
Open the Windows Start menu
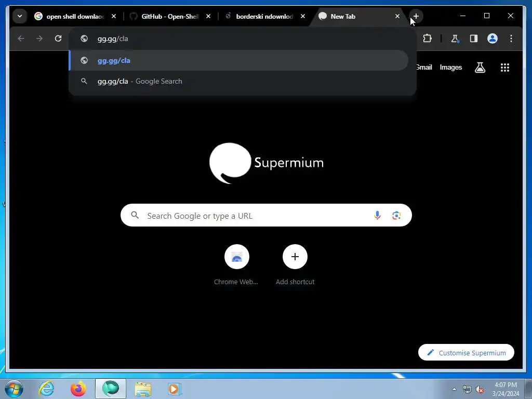pos(14,389)
